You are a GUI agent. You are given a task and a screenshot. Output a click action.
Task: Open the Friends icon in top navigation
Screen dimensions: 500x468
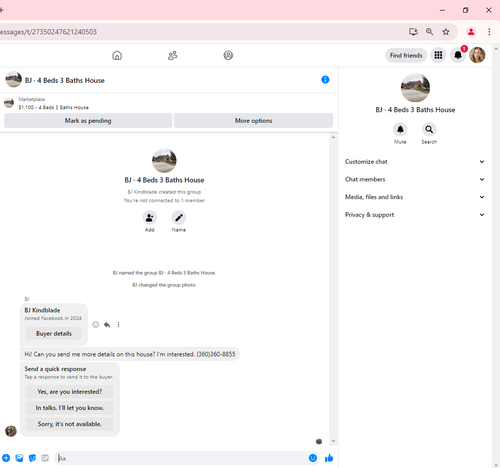[172, 55]
